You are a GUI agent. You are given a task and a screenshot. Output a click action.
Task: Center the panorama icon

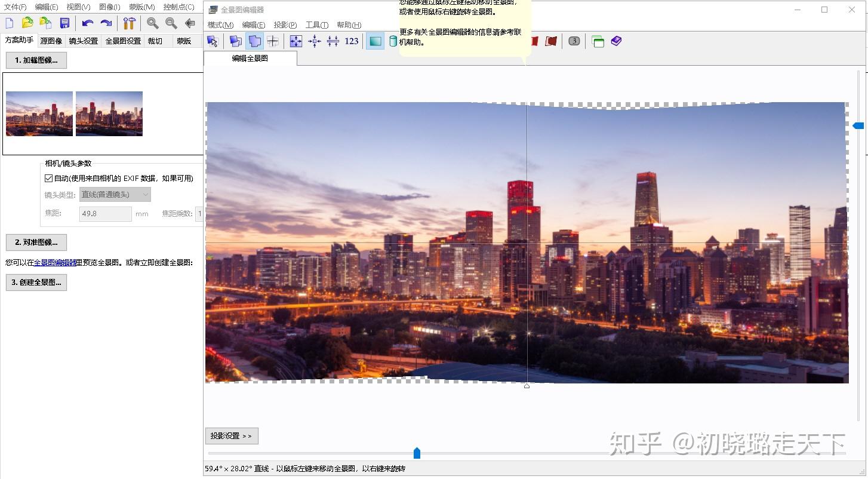(315, 41)
